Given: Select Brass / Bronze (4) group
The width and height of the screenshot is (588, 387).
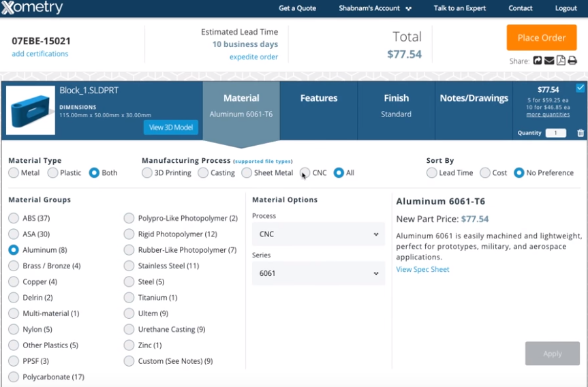Looking at the screenshot, I should (14, 266).
